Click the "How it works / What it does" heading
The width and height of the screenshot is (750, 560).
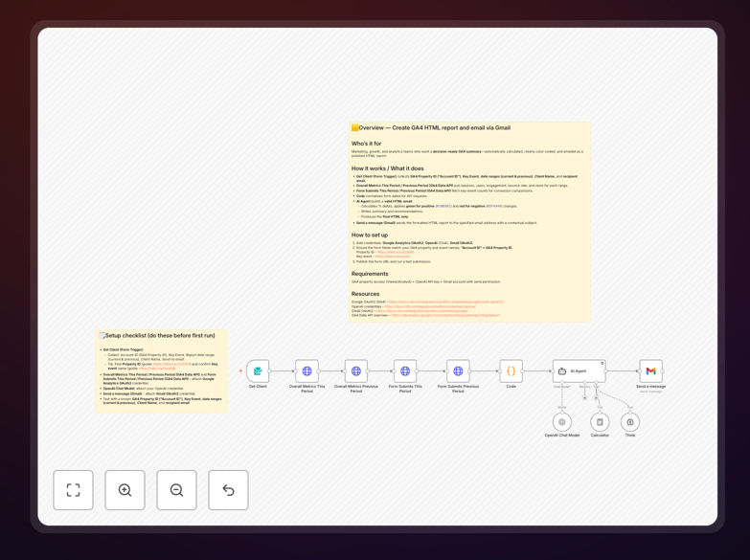click(387, 168)
